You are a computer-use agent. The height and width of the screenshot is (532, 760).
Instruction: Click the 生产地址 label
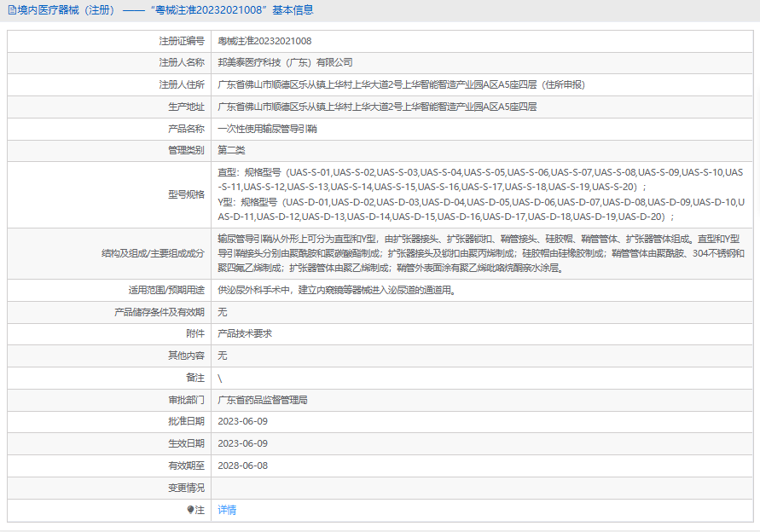click(x=186, y=107)
